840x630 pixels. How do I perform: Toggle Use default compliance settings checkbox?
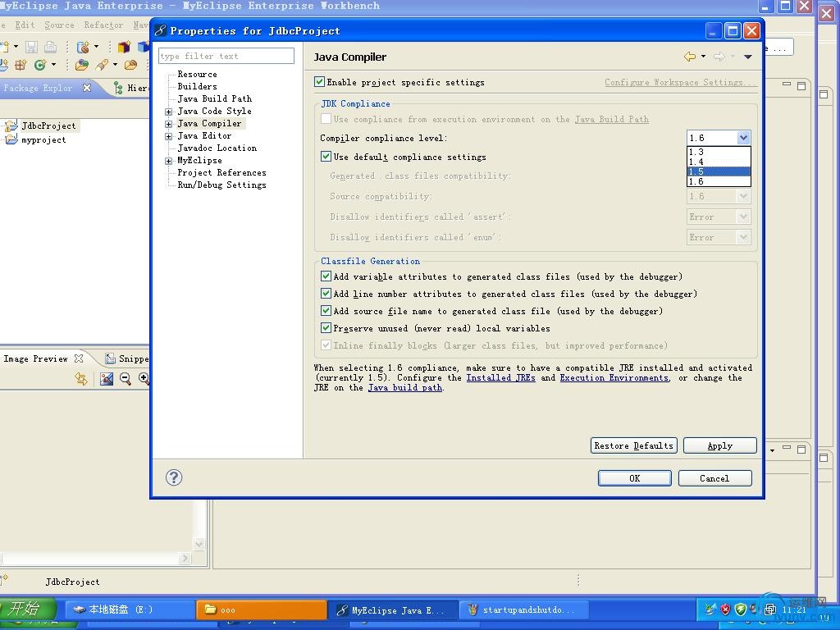pyautogui.click(x=326, y=157)
